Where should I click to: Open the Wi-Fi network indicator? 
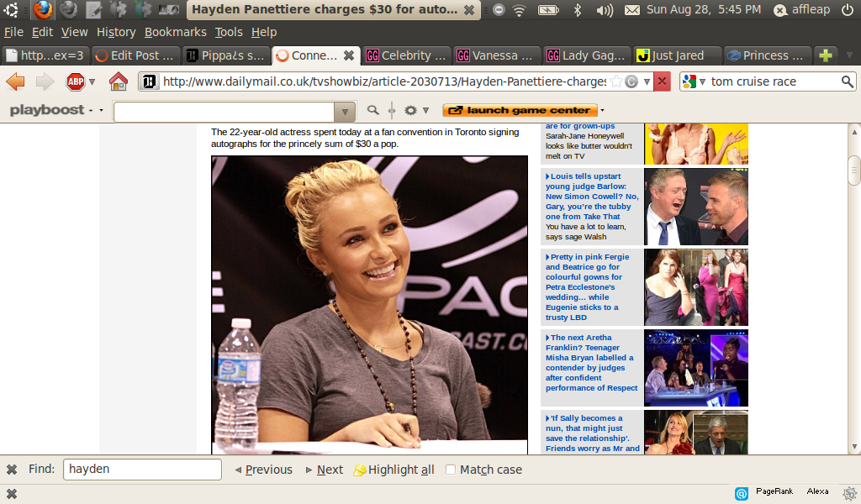tap(519, 9)
